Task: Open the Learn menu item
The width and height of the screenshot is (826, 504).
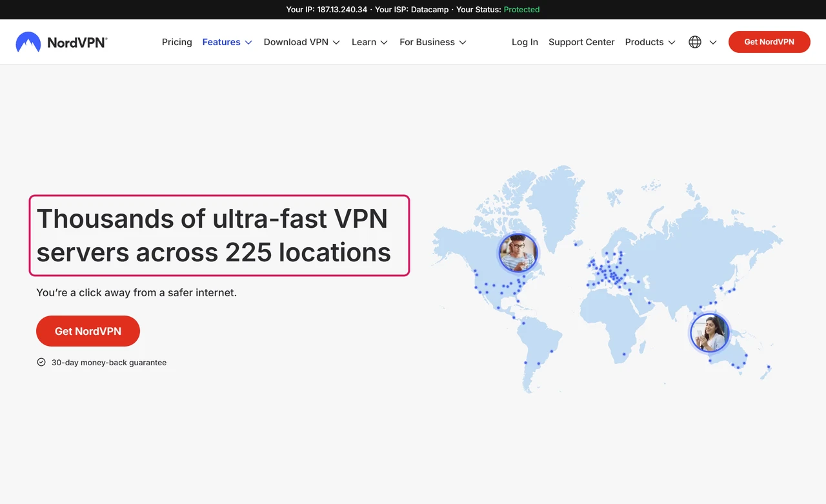Action: pyautogui.click(x=364, y=42)
